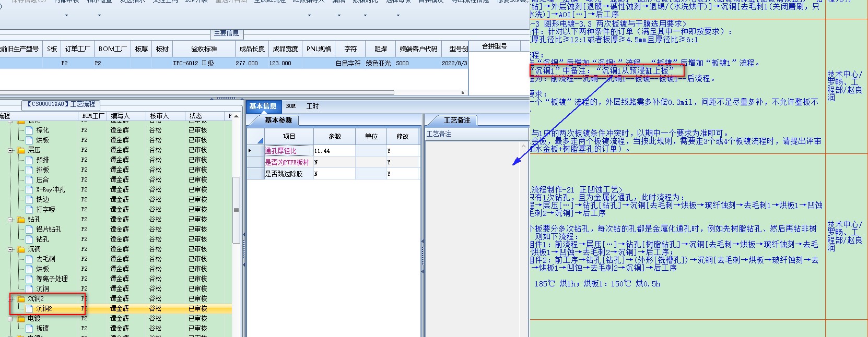Collapse the 钻孔 folder group

coord(11,220)
